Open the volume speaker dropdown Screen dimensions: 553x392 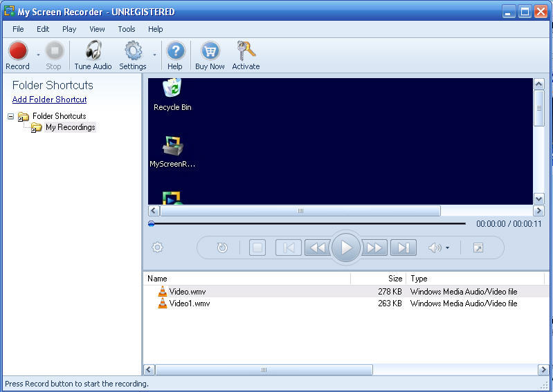439,248
